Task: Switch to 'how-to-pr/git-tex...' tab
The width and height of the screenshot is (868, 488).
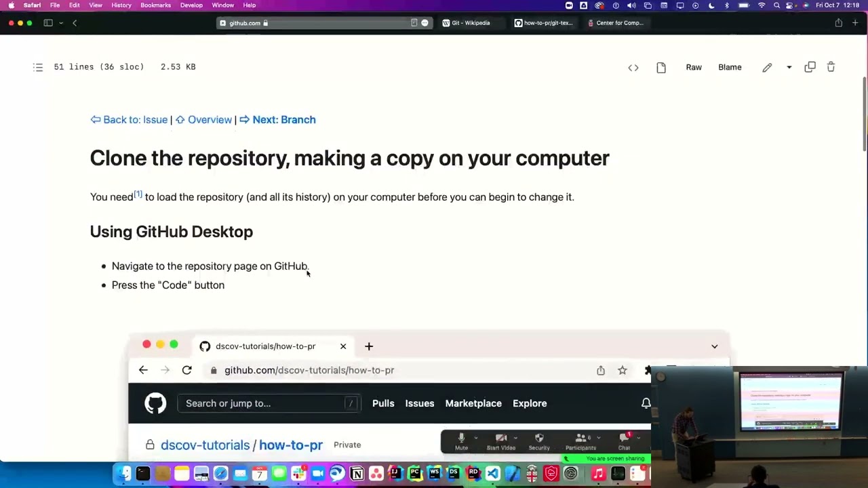Action: pyautogui.click(x=544, y=23)
